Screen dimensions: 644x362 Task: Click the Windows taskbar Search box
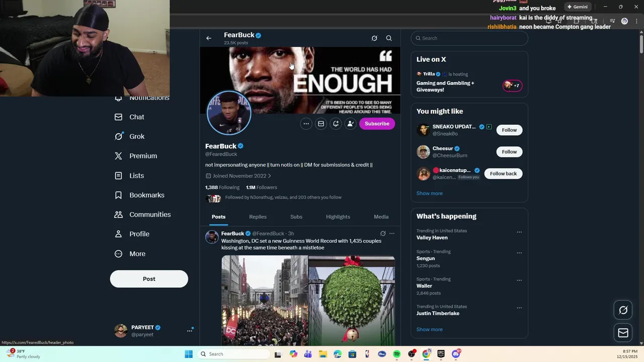(x=234, y=354)
